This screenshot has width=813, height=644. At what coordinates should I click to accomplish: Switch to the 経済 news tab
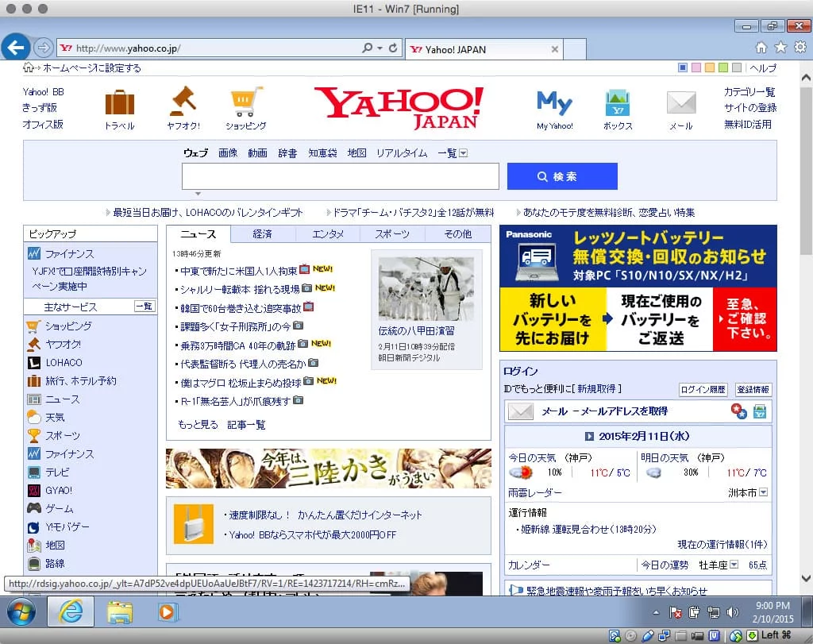pyautogui.click(x=262, y=233)
